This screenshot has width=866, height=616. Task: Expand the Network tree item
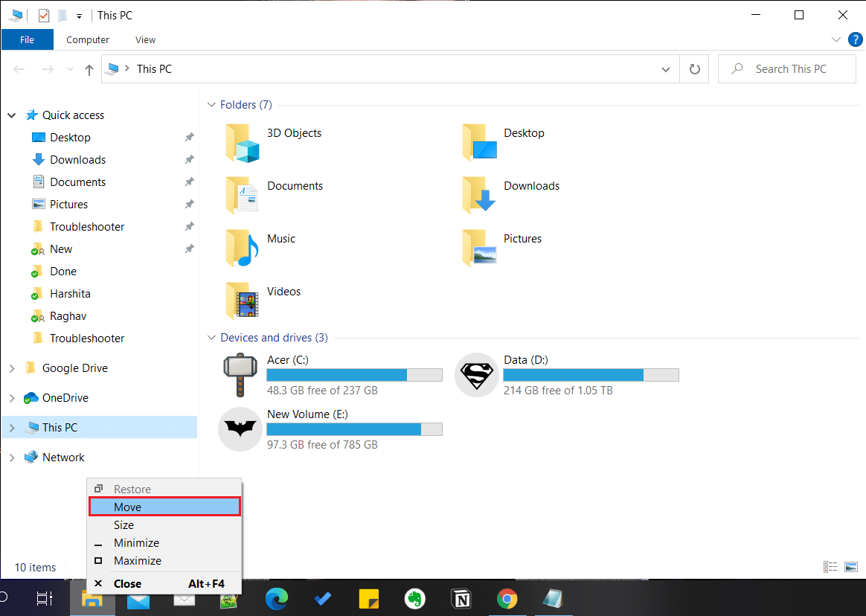(13, 457)
